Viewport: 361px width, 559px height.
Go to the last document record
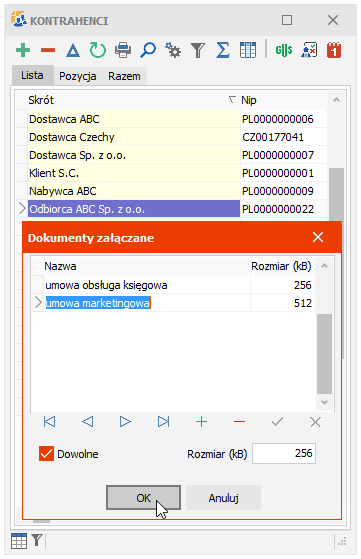(164, 422)
